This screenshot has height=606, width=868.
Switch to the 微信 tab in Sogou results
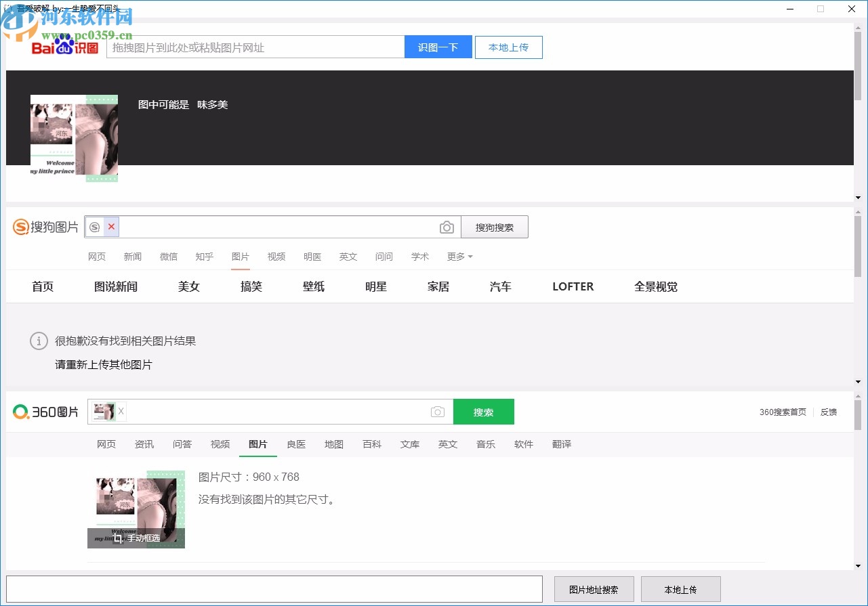pyautogui.click(x=168, y=257)
